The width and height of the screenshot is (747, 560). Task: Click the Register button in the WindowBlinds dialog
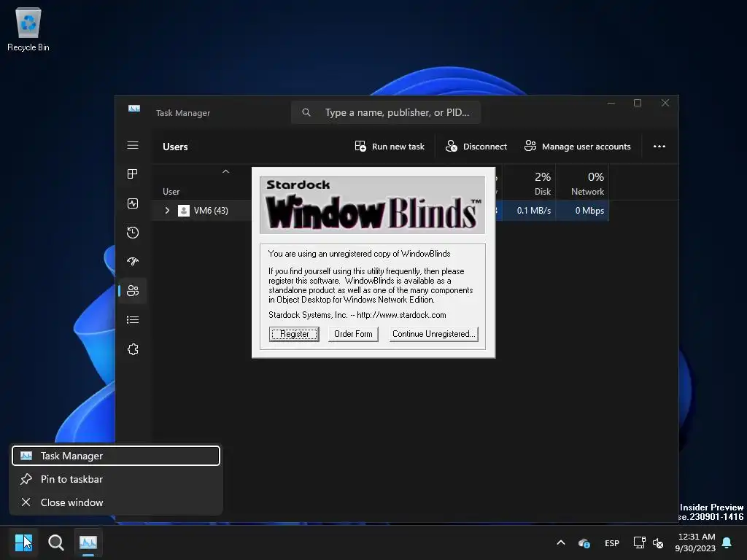pyautogui.click(x=294, y=334)
